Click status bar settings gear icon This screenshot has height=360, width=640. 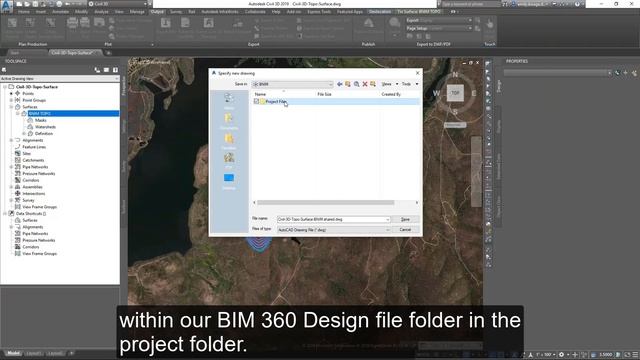click(x=562, y=354)
